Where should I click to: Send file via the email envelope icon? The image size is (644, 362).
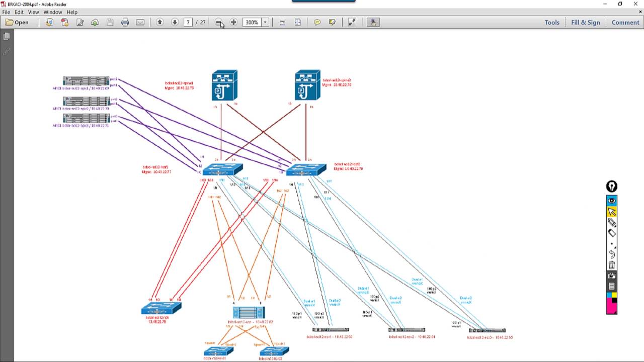tap(140, 22)
